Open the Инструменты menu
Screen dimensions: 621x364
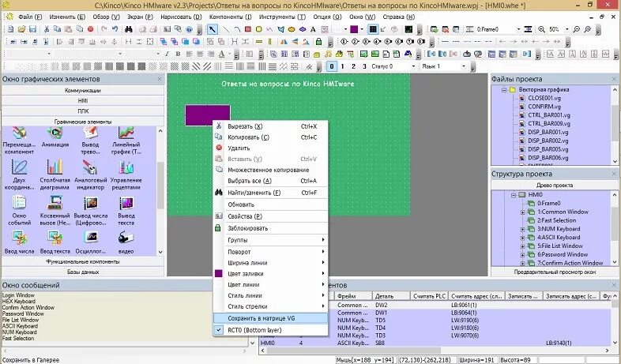click(x=282, y=17)
